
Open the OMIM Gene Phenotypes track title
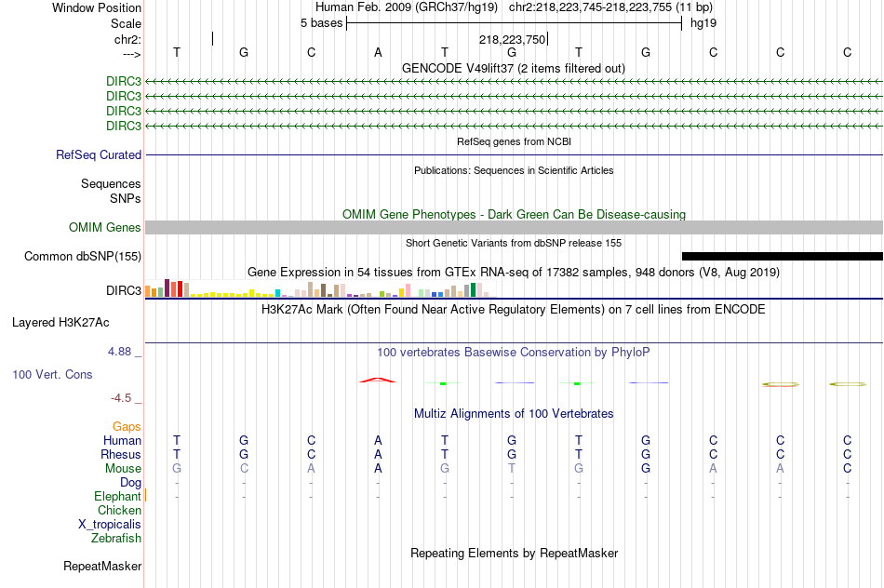[x=514, y=214]
